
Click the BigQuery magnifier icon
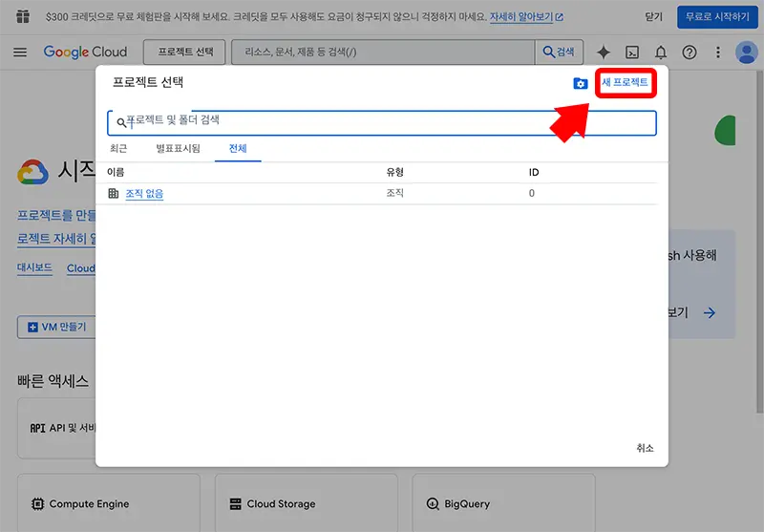click(x=433, y=503)
